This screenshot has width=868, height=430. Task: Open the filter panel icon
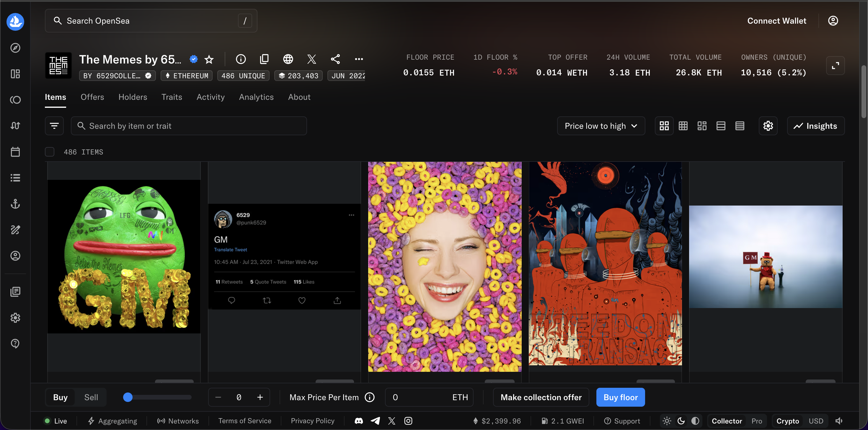tap(54, 126)
